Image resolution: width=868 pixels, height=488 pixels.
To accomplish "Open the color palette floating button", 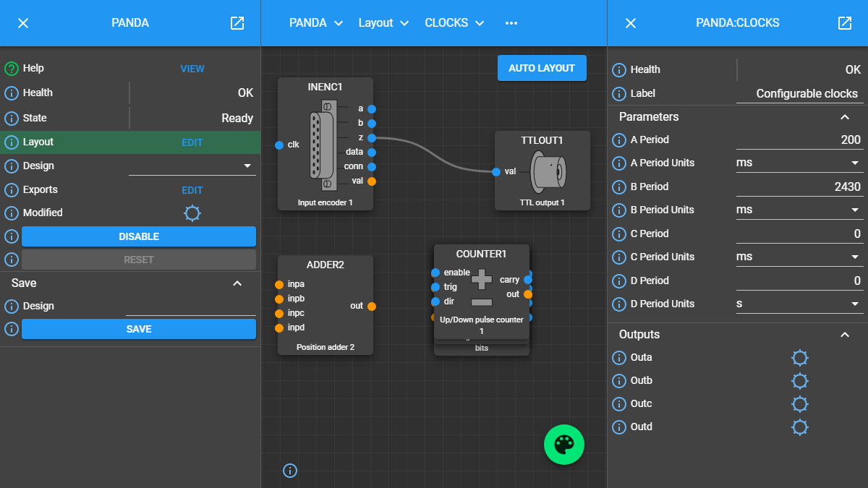I will 564,445.
